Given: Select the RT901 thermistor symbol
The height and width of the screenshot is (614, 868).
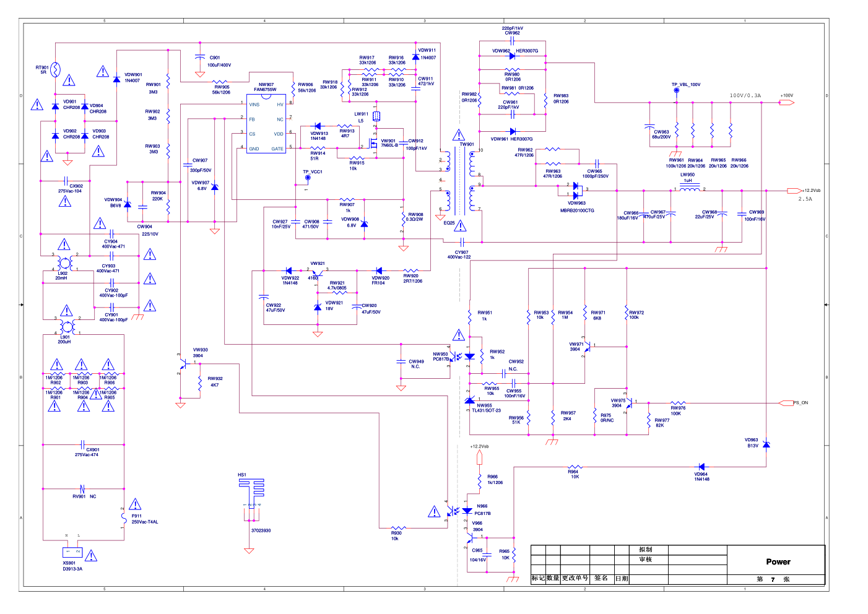Looking at the screenshot, I should 55,69.
